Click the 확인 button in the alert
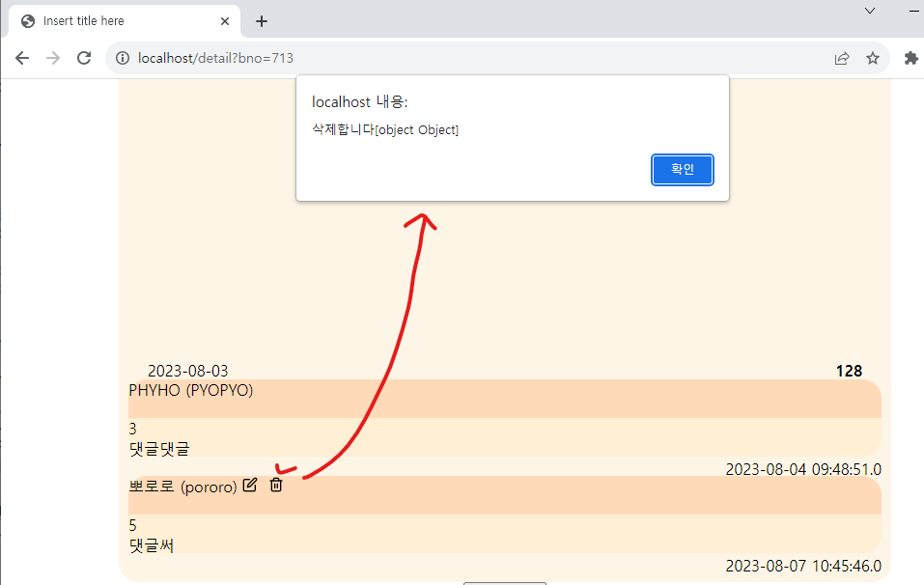This screenshot has width=924, height=585. (682, 170)
